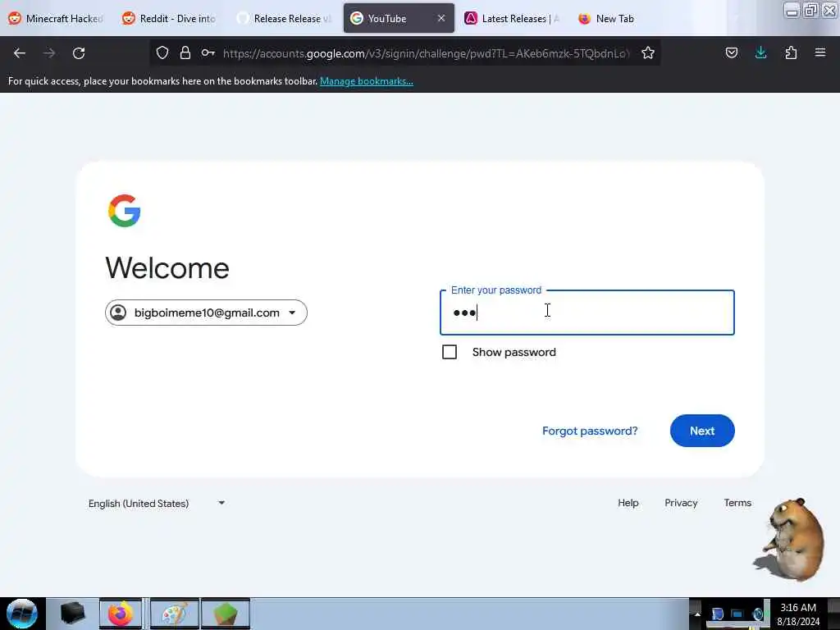Click the account avatar icon in chip
Screen dimensions: 840x630
point(118,313)
